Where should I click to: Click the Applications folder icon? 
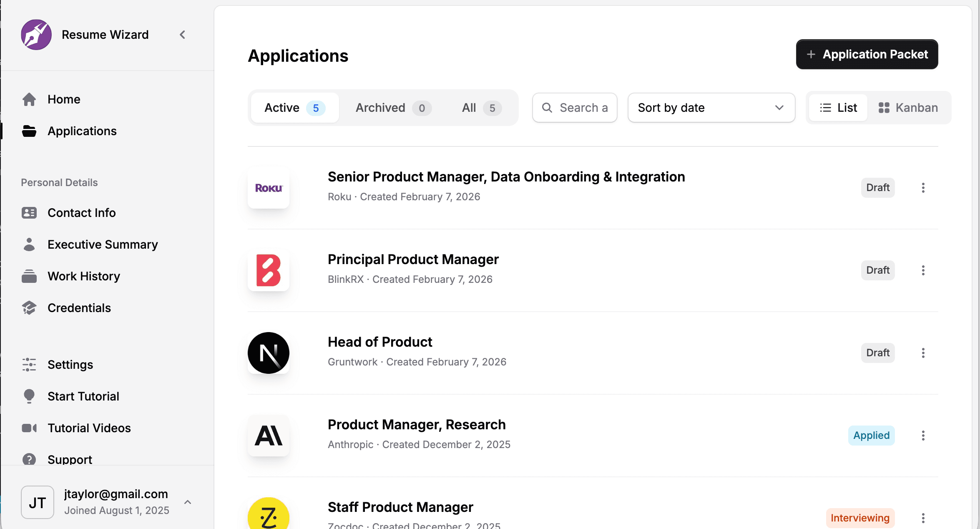(x=29, y=131)
